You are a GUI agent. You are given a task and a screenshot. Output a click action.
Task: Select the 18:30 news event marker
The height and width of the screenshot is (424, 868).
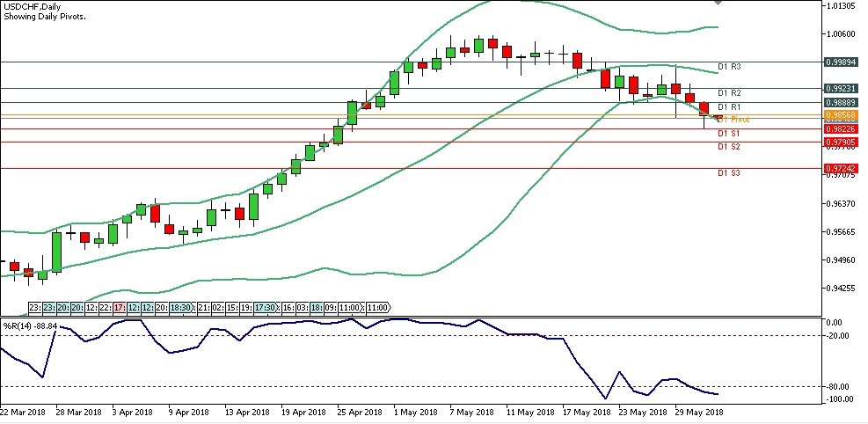(x=181, y=307)
